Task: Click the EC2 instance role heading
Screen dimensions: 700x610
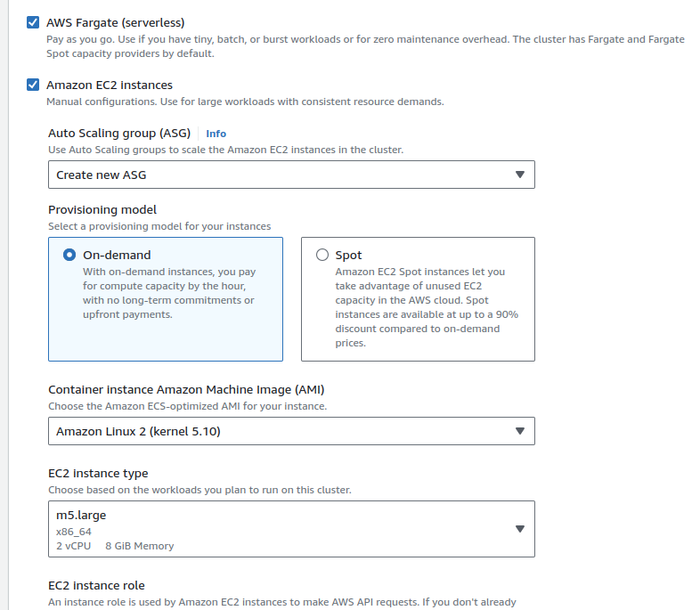Action: (x=96, y=585)
